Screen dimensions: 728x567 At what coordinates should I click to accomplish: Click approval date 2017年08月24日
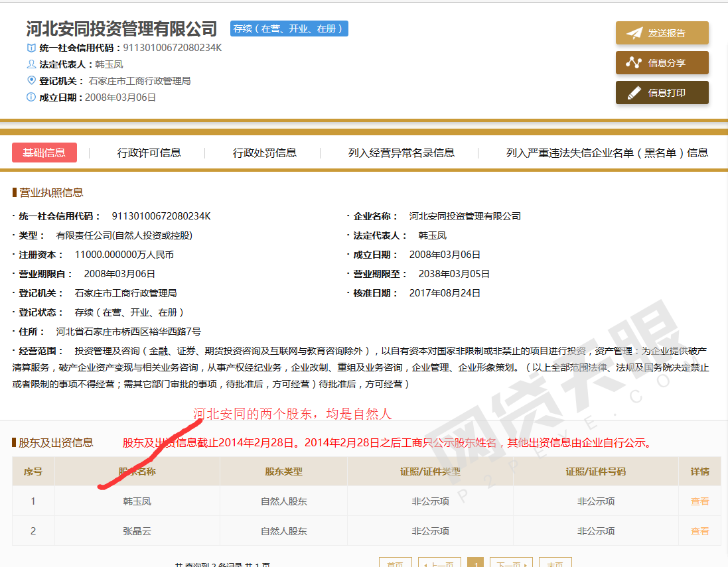(x=445, y=292)
